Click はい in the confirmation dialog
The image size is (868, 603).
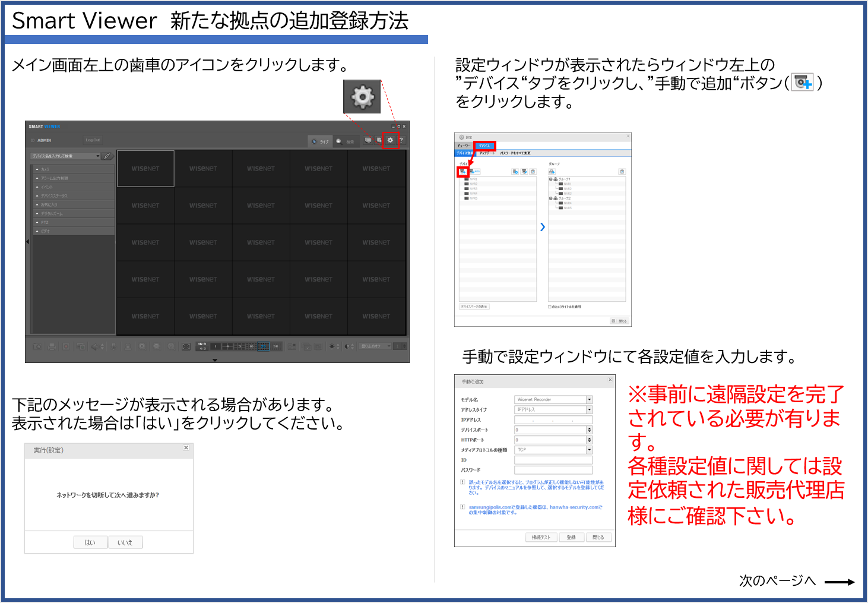90,542
